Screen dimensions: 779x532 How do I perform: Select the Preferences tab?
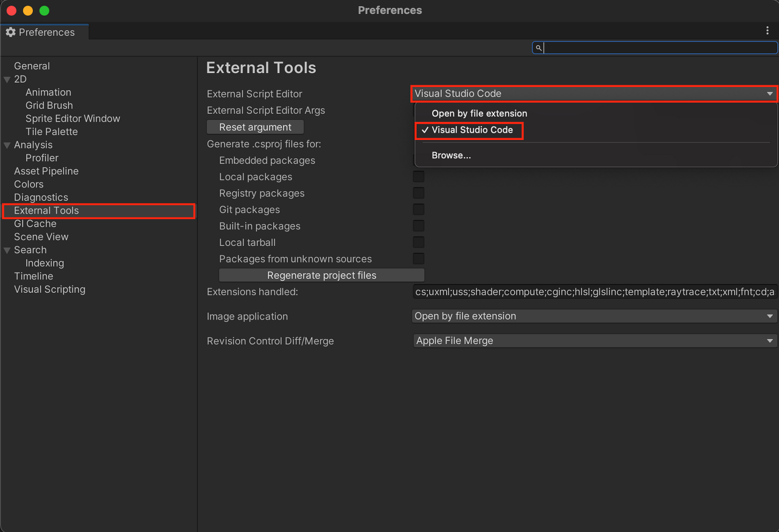(44, 32)
